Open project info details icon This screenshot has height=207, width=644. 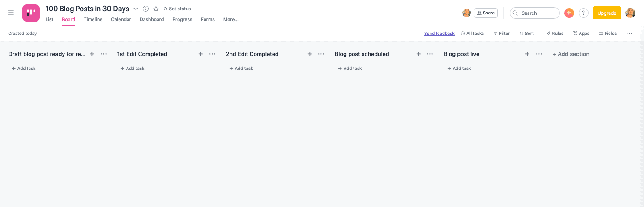coord(145,9)
